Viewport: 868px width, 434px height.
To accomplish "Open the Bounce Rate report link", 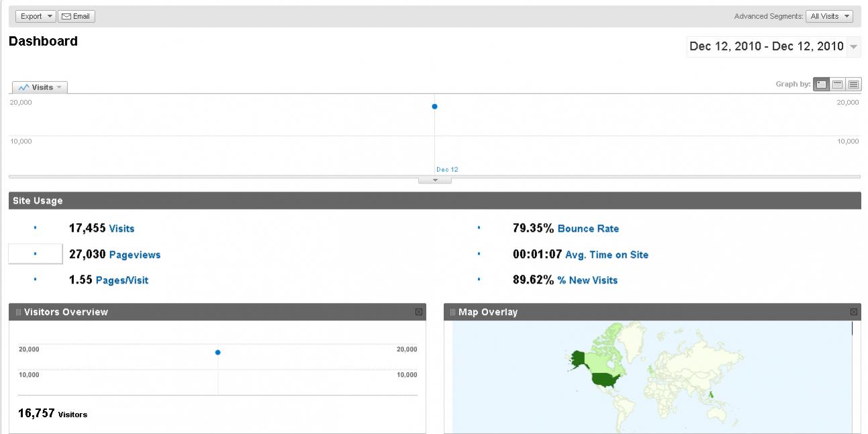I will [x=588, y=228].
